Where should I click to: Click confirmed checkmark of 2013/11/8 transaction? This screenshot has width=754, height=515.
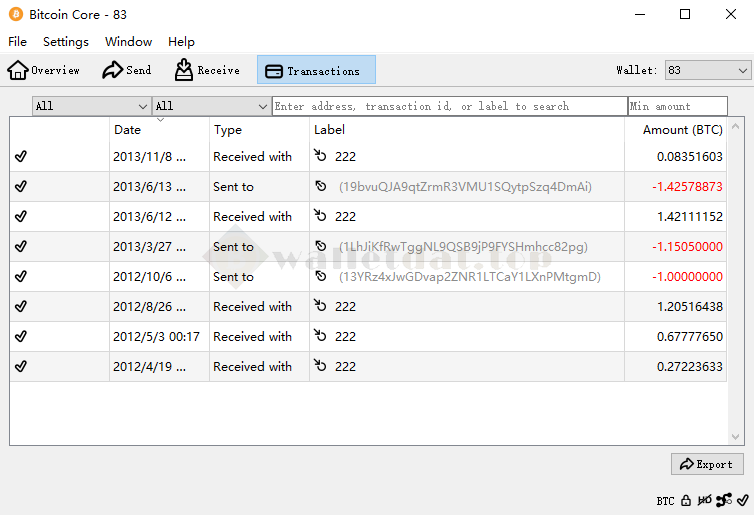coord(21,157)
